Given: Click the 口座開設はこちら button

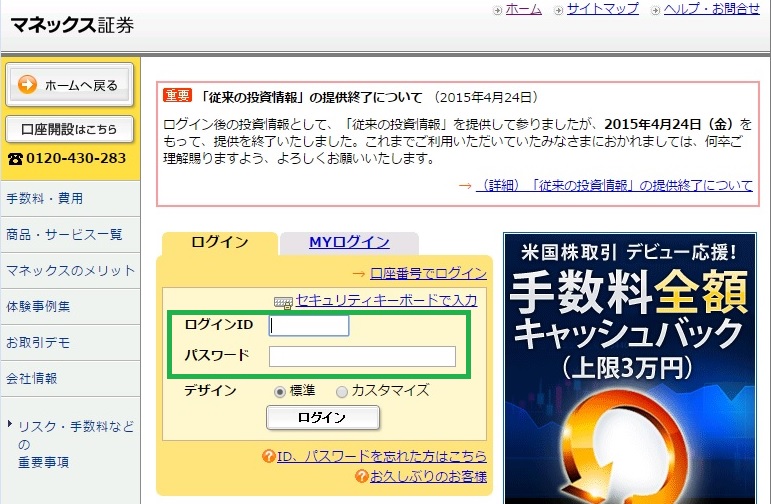Looking at the screenshot, I should click(69, 129).
